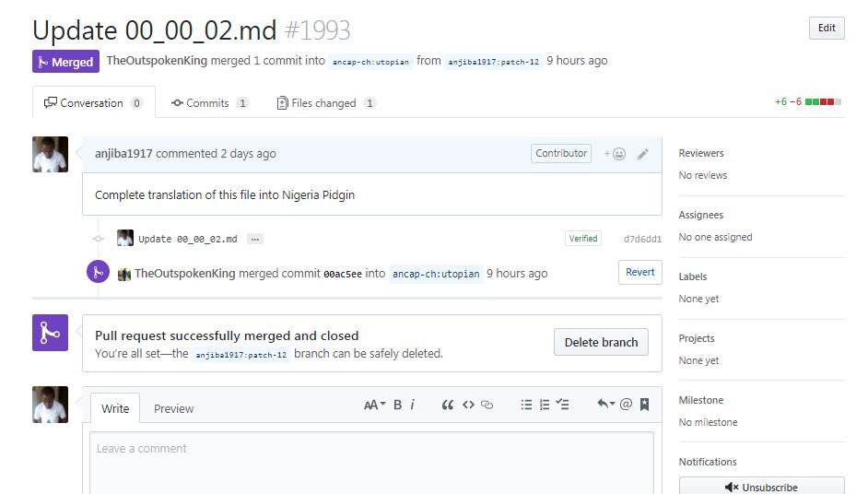Screen dimensions: 868x494
Task: Add a task list
Action: (x=562, y=405)
